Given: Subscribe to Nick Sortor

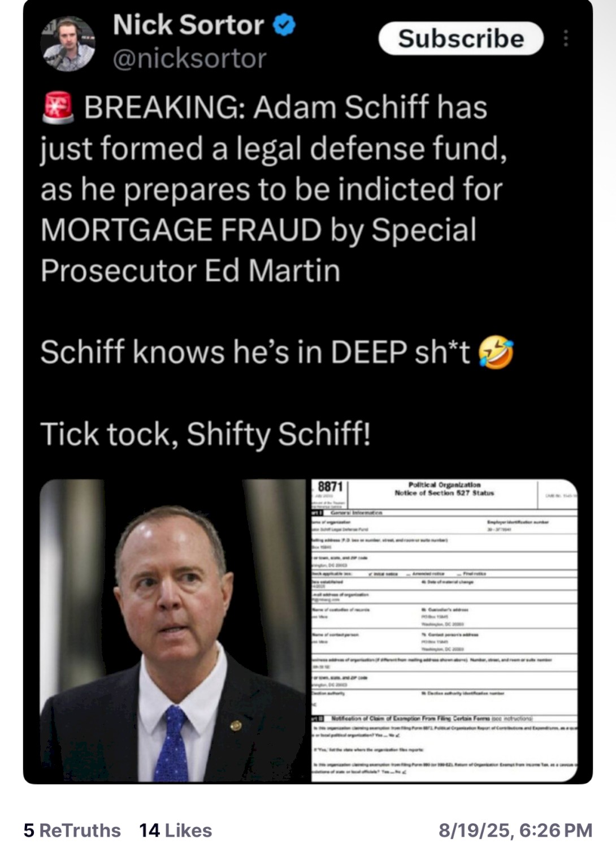Looking at the screenshot, I should [x=461, y=38].
